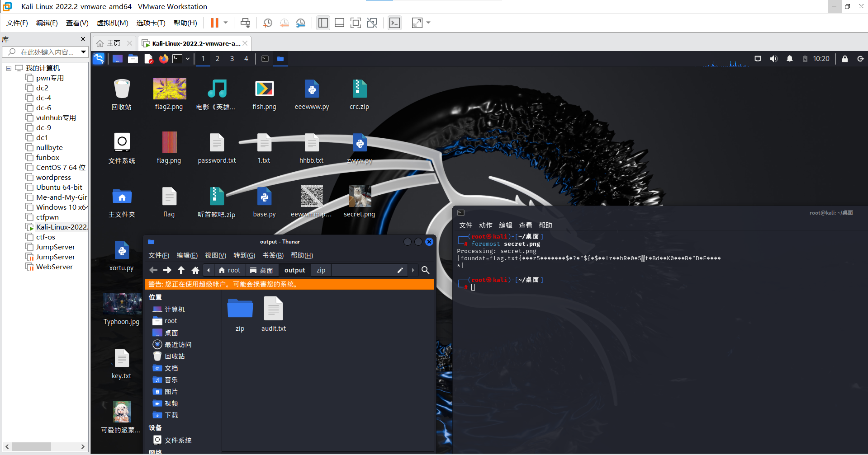Toggle Thunar path edit pencil button
The image size is (868, 455).
(400, 270)
